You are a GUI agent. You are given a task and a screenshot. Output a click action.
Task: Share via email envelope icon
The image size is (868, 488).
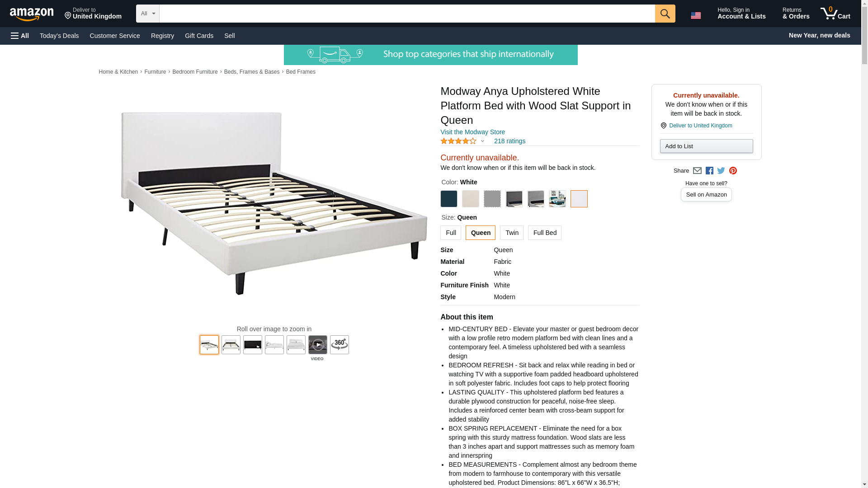click(x=697, y=171)
